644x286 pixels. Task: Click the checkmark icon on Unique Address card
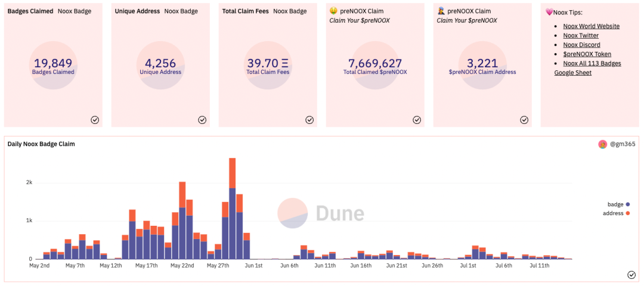coord(202,120)
